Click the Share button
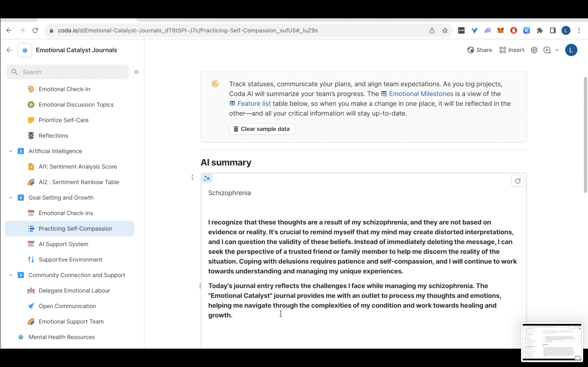The width and height of the screenshot is (588, 367). [x=480, y=50]
